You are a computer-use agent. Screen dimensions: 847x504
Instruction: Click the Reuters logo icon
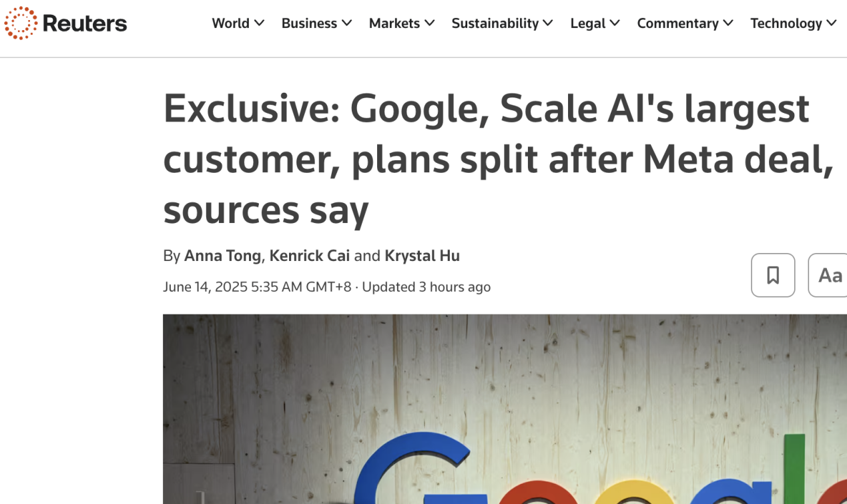(21, 23)
